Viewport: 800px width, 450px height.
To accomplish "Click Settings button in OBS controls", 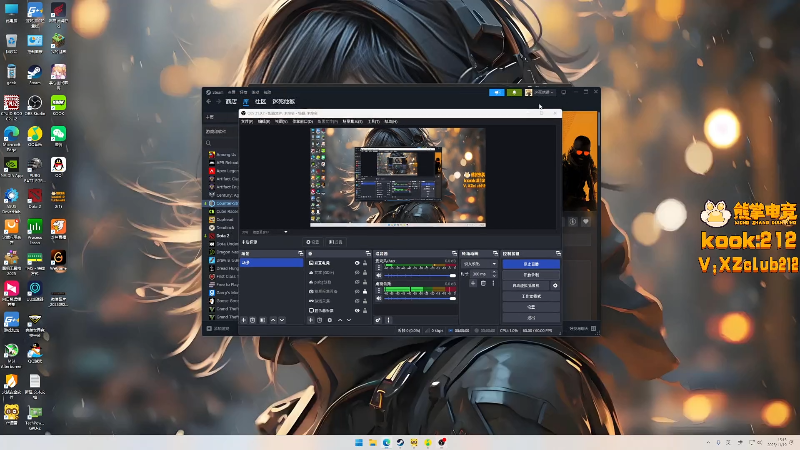I will tap(531, 307).
